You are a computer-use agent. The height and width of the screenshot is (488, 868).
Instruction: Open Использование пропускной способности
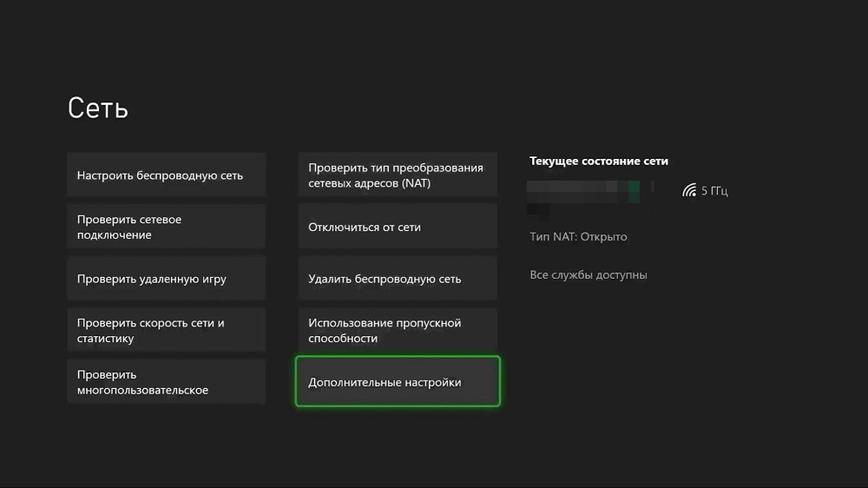[398, 331]
